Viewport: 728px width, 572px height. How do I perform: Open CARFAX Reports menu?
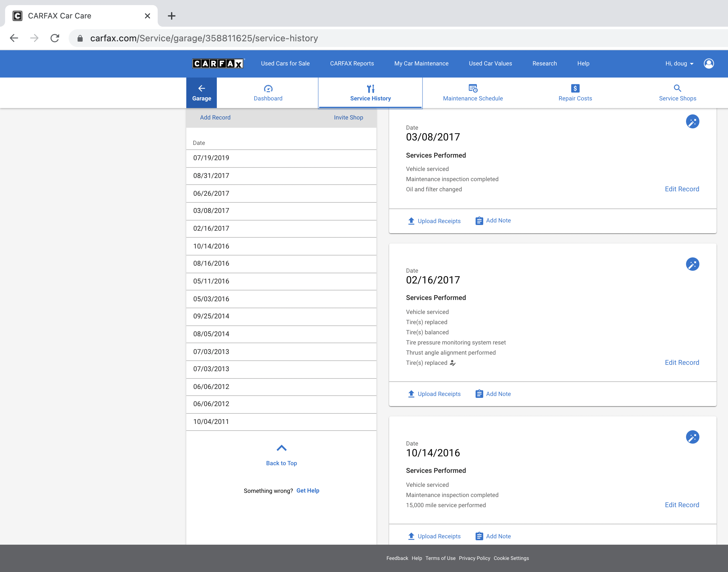[352, 63]
